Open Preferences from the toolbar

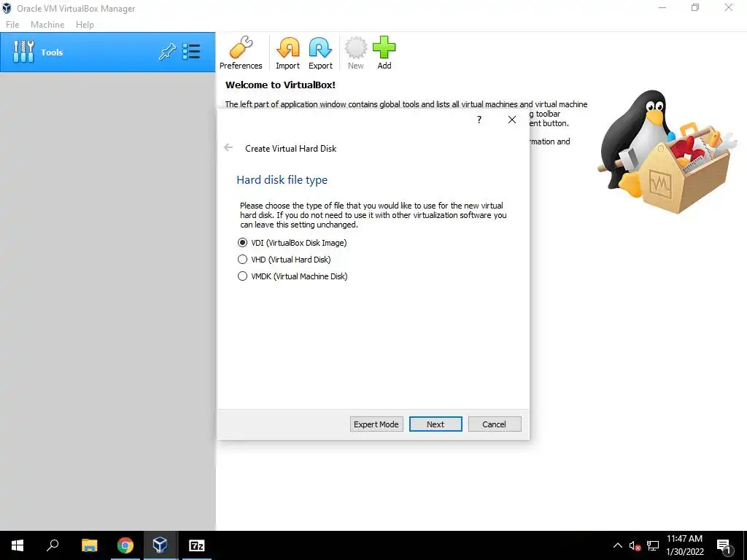point(241,52)
